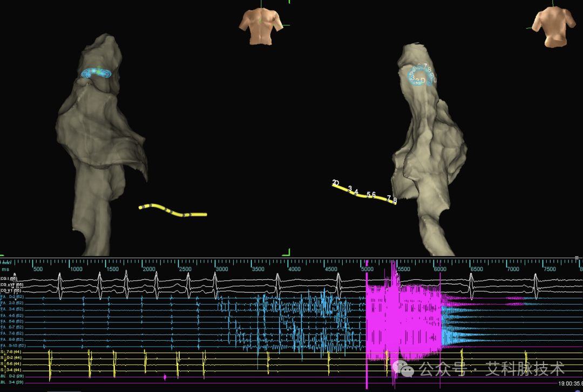
Task: Select the yellow numbered catheter in the right view
Action: 364,193
